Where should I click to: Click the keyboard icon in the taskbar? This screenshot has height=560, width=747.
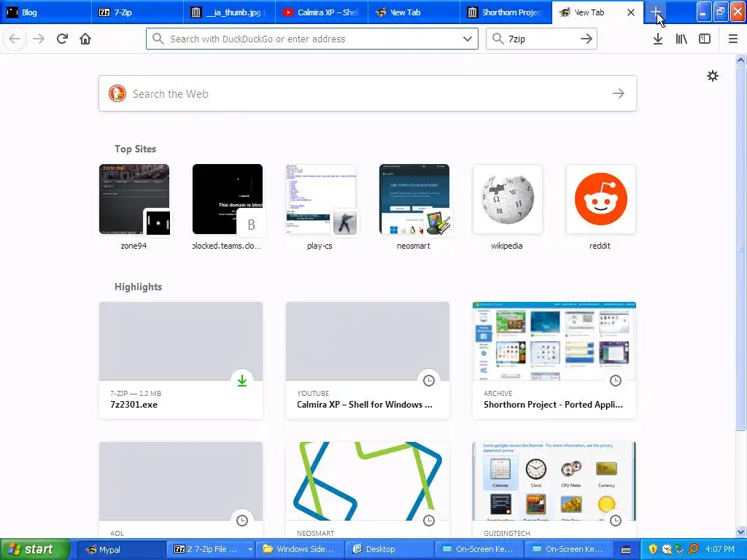[x=626, y=550]
